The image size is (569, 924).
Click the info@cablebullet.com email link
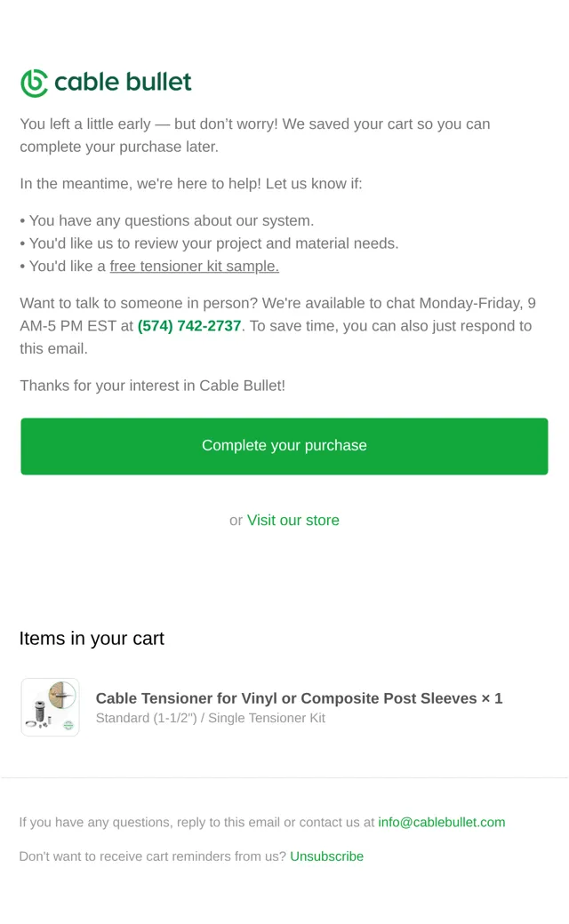click(442, 822)
